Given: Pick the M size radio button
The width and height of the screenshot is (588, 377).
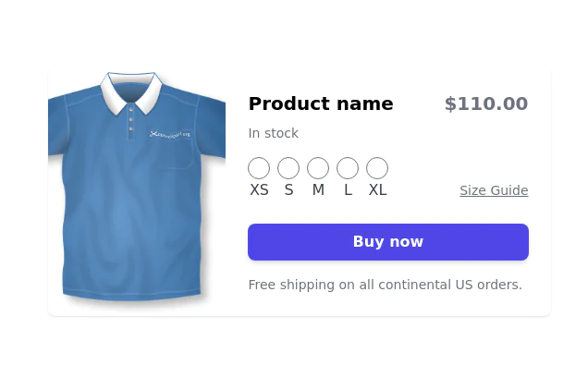Looking at the screenshot, I should 318,168.
